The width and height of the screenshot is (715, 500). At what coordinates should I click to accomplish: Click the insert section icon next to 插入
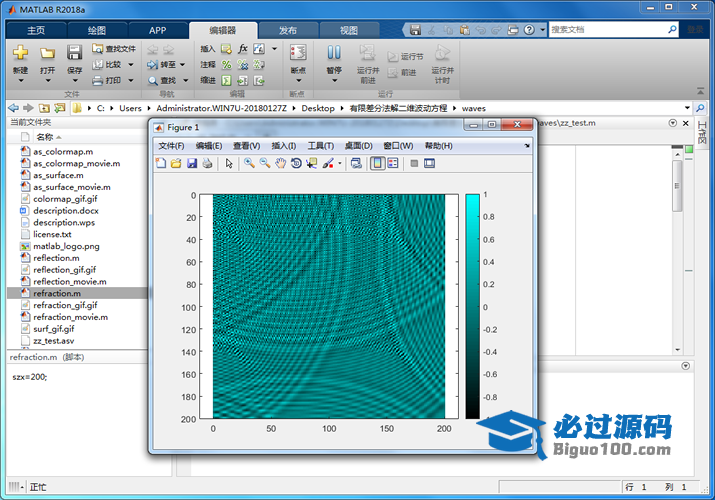coord(226,49)
